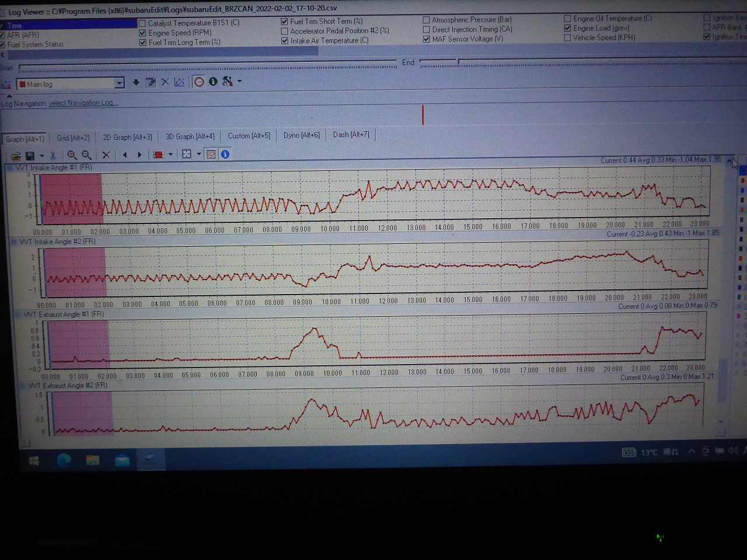Click the tools settings icon in log toolbar
This screenshot has width=747, height=560.
tap(227, 81)
